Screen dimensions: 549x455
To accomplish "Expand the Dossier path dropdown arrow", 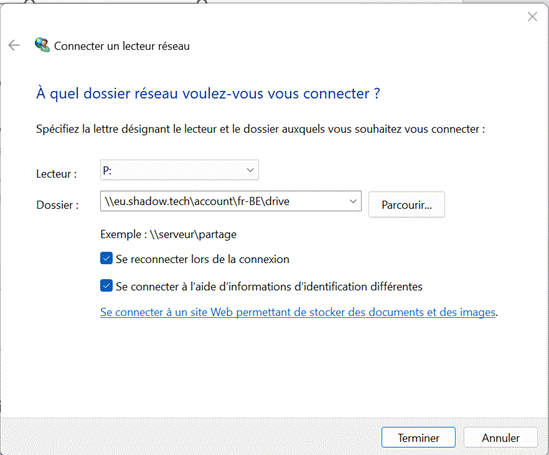I will (x=353, y=201).
